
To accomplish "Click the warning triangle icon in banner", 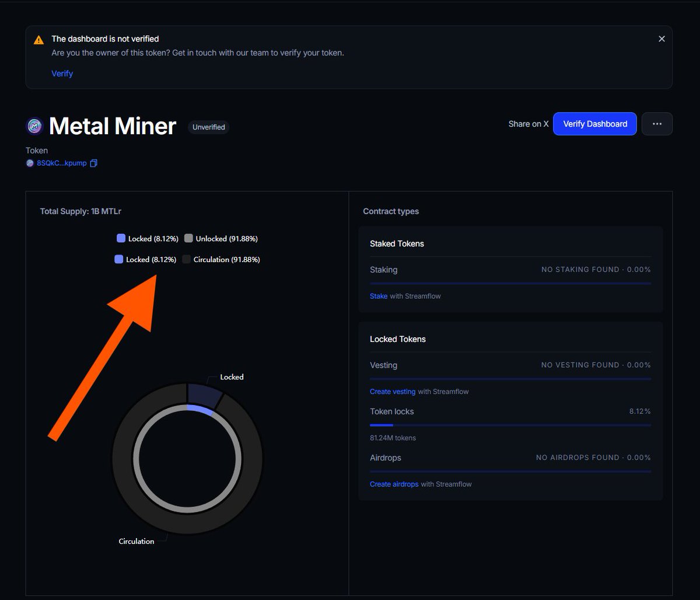I will tap(38, 40).
